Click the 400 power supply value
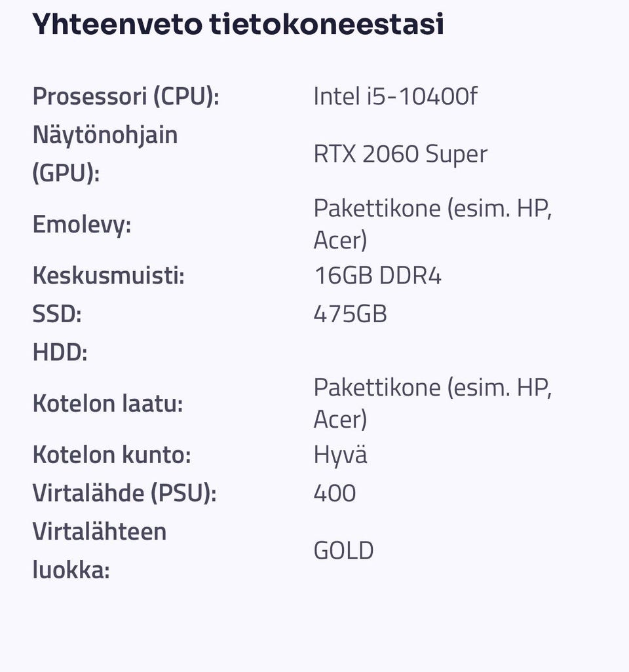The image size is (629, 672). tap(335, 493)
